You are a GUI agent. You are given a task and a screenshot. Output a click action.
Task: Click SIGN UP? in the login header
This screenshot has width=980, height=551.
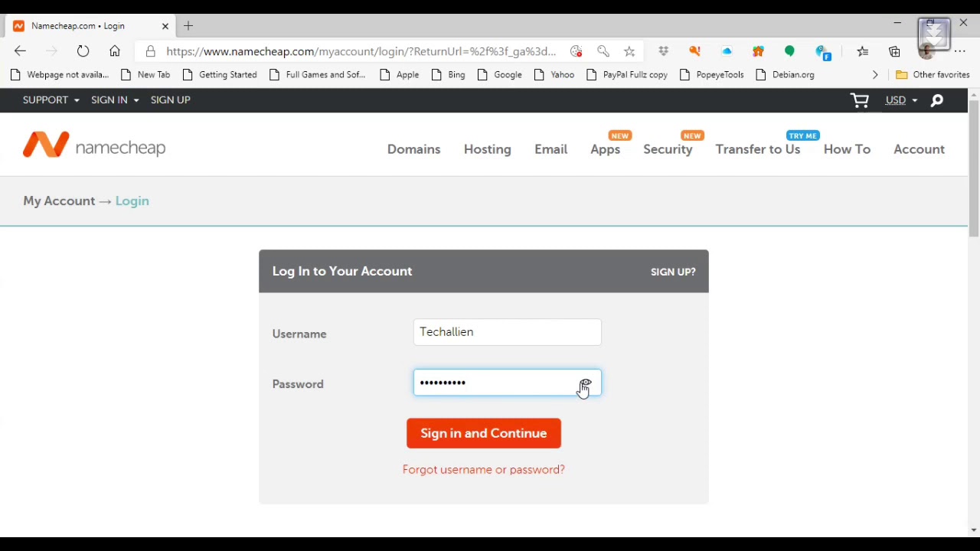click(x=673, y=272)
